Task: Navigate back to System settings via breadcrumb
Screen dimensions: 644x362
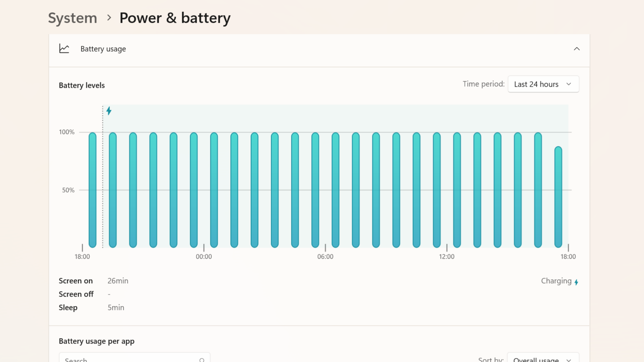Action: [x=72, y=17]
